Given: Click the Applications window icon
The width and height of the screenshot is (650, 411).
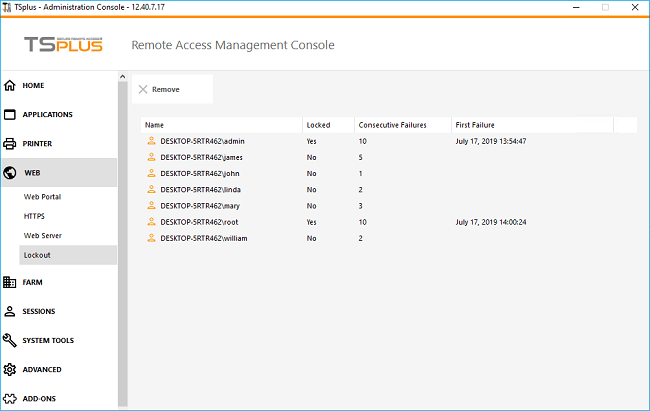Looking at the screenshot, I should click(10, 114).
